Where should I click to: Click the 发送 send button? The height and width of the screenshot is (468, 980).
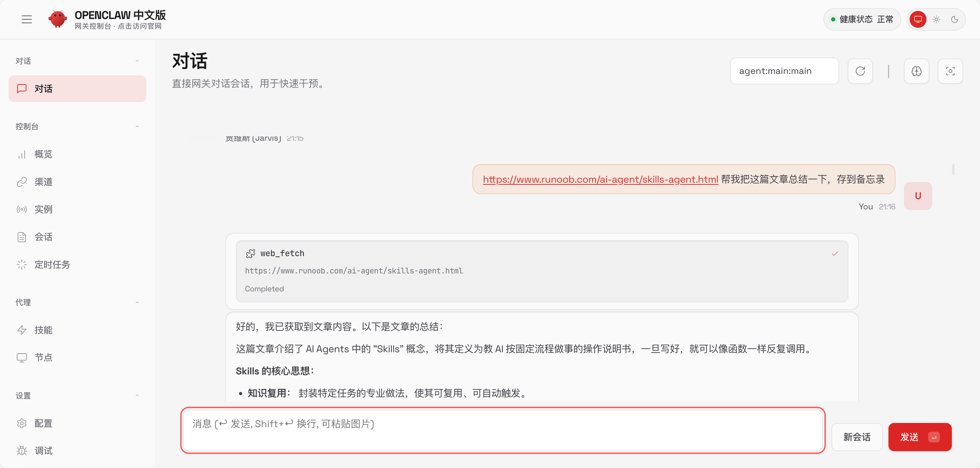click(x=919, y=437)
